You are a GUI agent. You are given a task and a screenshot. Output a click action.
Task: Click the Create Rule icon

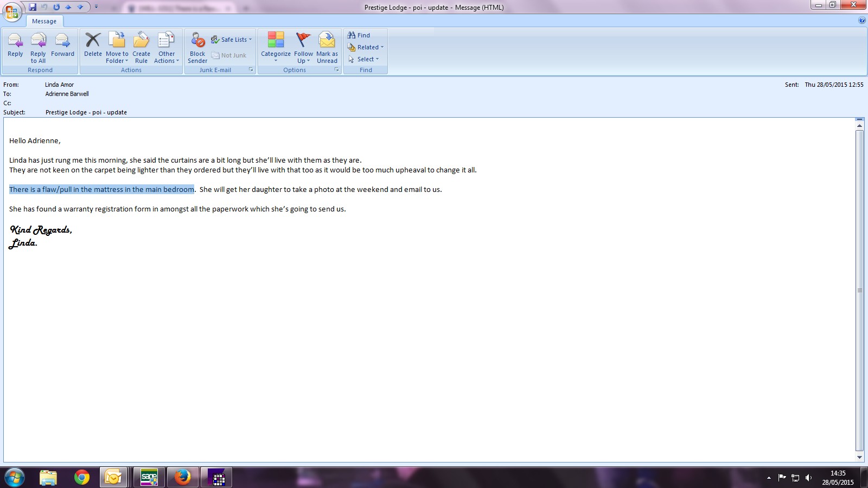(141, 45)
